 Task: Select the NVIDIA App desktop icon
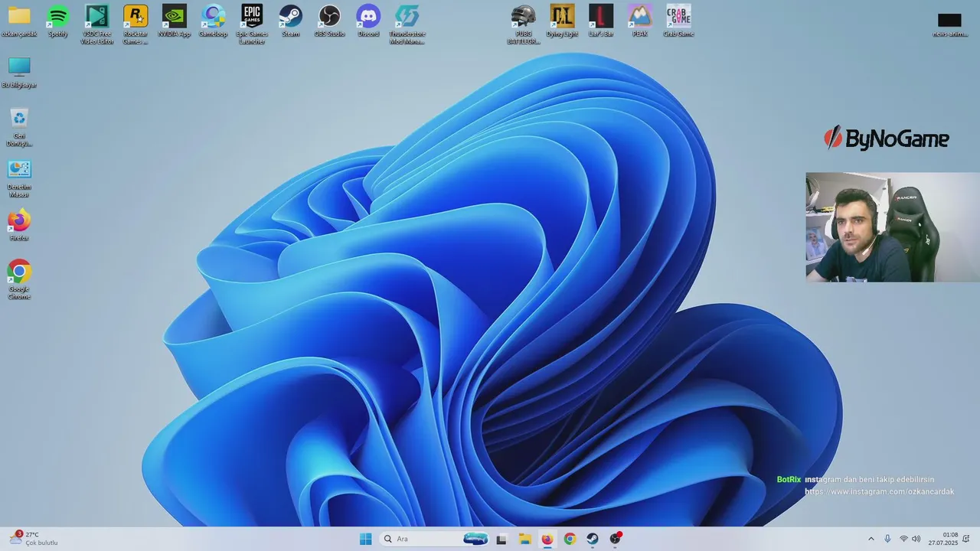pyautogui.click(x=174, y=21)
